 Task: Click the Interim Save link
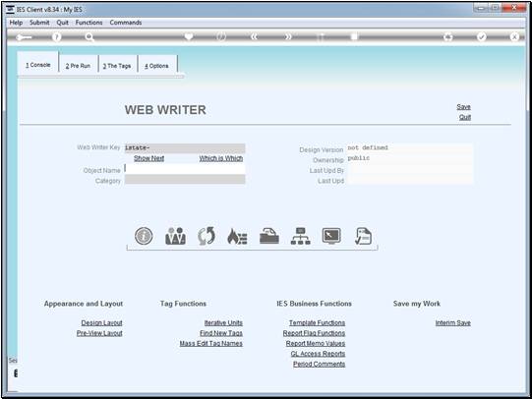pyautogui.click(x=453, y=322)
